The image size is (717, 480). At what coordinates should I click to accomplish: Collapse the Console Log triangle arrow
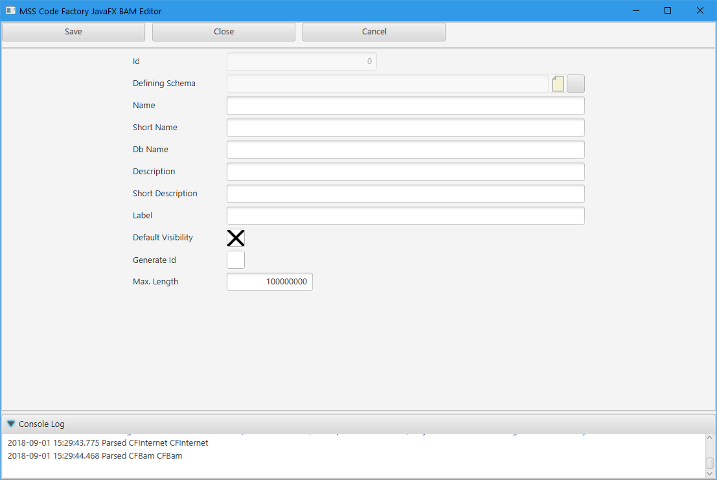(x=11, y=424)
